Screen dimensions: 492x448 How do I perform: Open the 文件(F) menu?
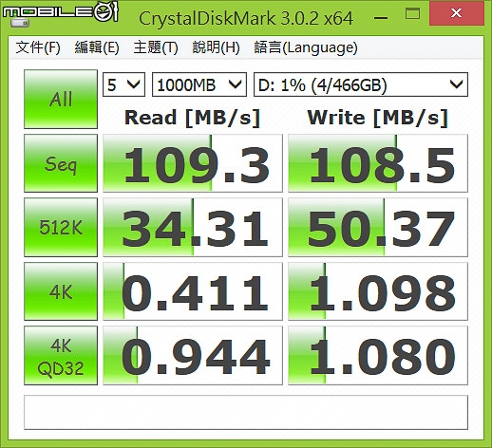click(x=38, y=47)
